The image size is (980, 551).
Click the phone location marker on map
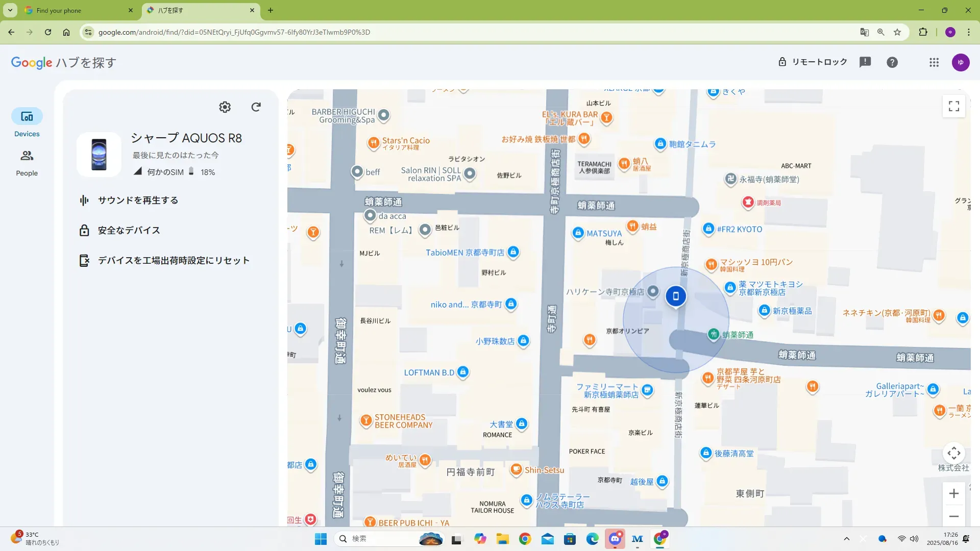[x=676, y=296]
